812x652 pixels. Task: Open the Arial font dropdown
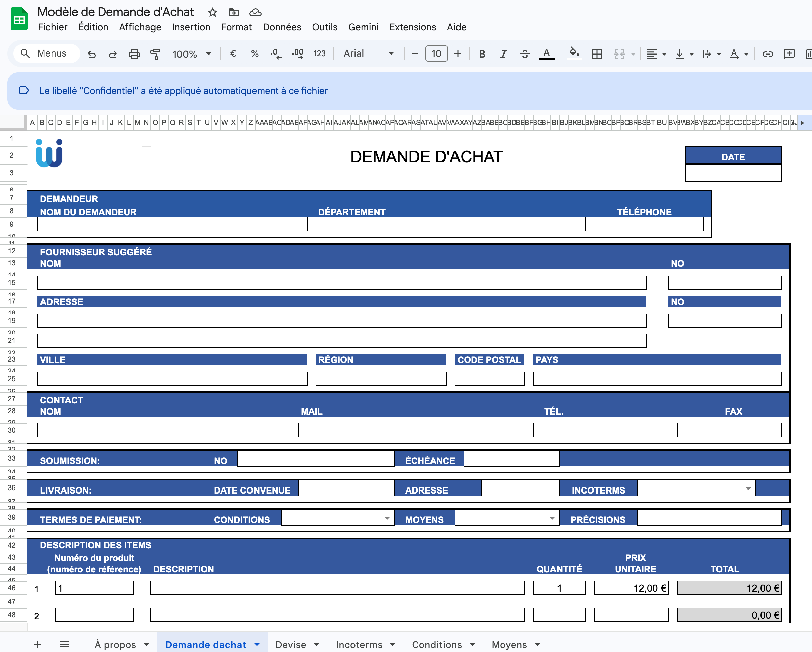(368, 53)
